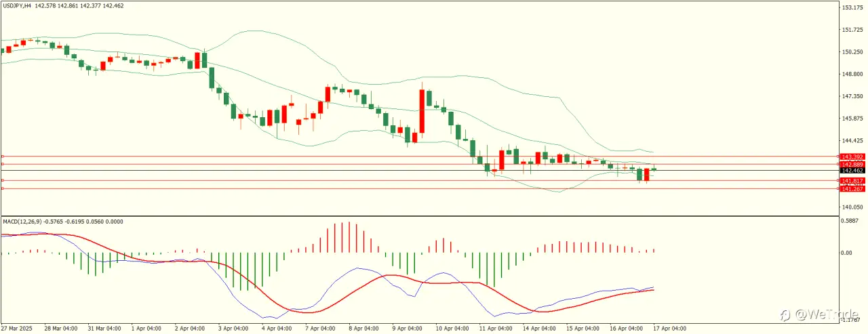Viewport: 868px width, 334px height.
Task: Click the WeTrade watermark logo
Action: [821, 314]
